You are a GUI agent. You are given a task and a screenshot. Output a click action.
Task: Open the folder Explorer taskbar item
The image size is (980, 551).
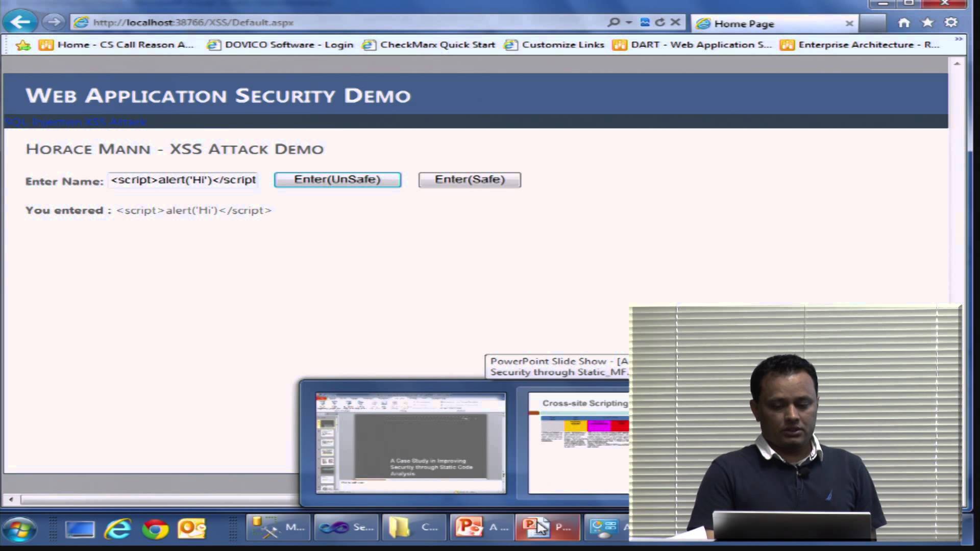pyautogui.click(x=414, y=528)
